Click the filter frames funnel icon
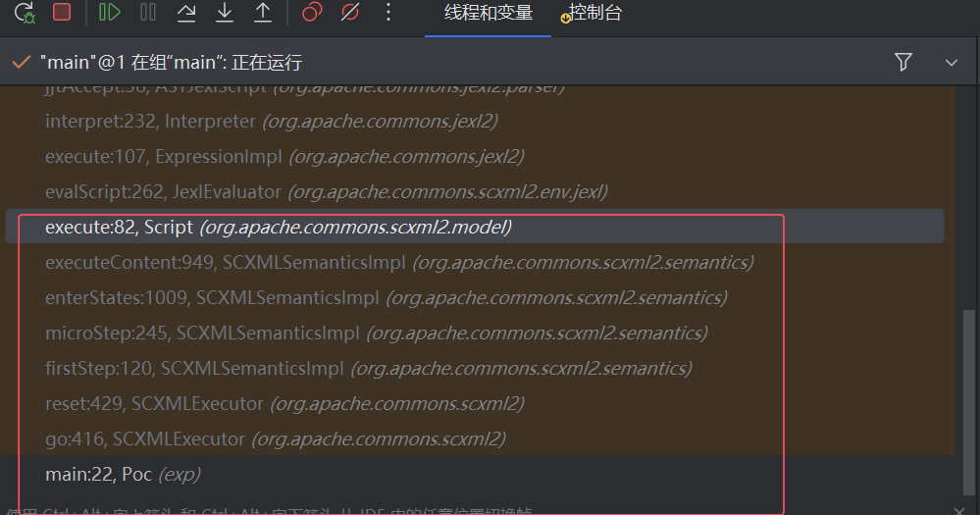The height and width of the screenshot is (515, 980). pos(903,62)
